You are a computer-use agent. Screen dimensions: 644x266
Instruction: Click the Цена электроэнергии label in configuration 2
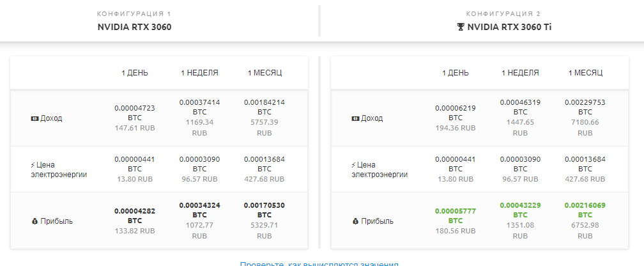click(380, 170)
